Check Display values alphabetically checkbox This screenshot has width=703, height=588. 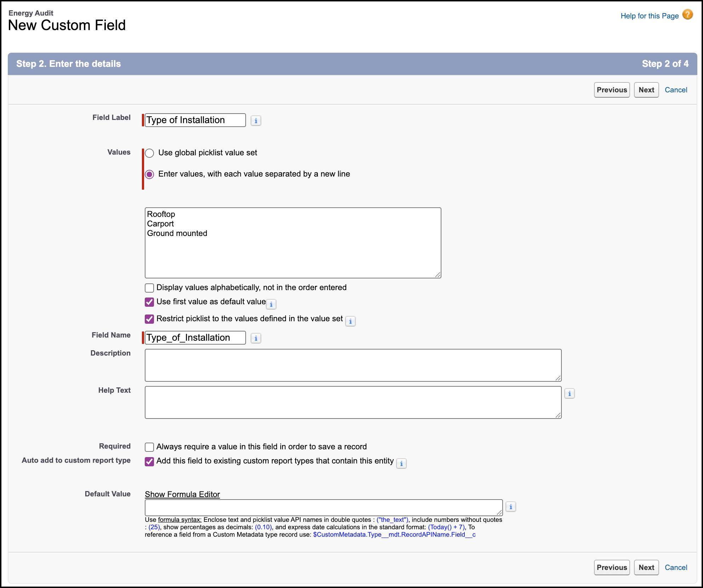[149, 288]
